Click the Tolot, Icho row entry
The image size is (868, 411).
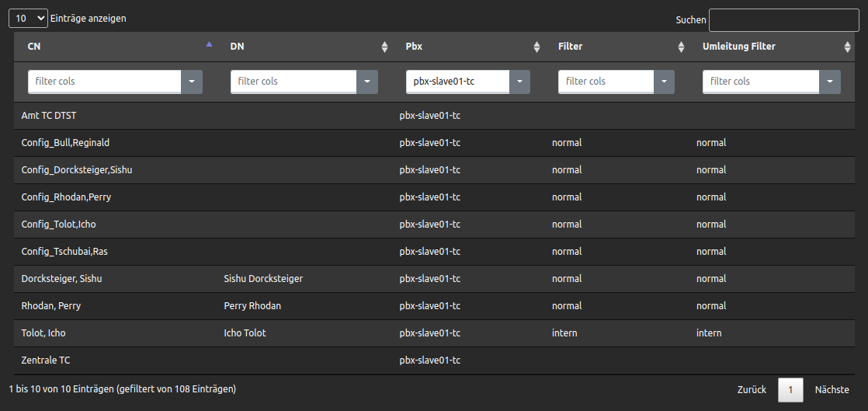[434, 333]
